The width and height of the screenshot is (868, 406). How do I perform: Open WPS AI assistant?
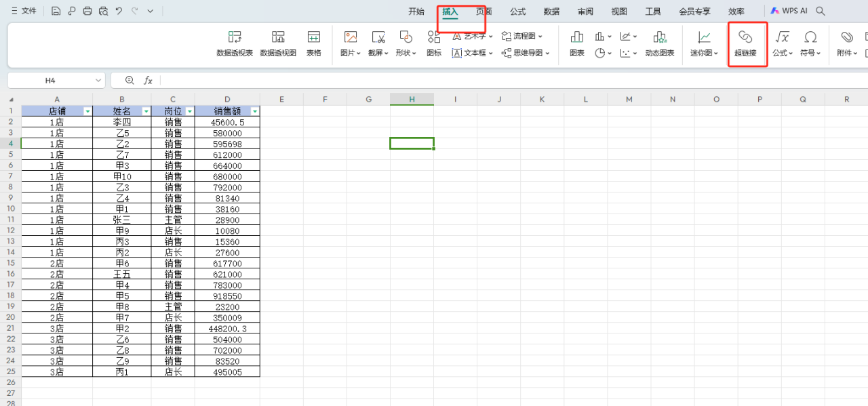tap(789, 12)
